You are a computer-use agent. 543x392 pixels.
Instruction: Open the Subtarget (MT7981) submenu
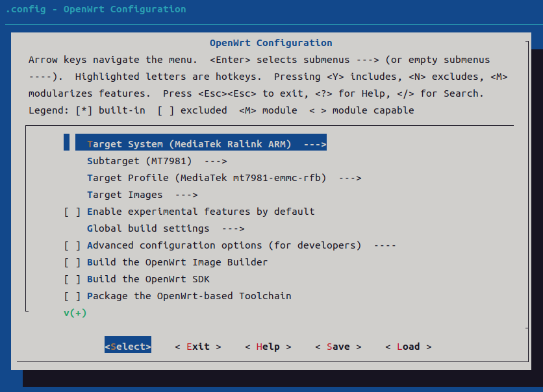pos(157,161)
